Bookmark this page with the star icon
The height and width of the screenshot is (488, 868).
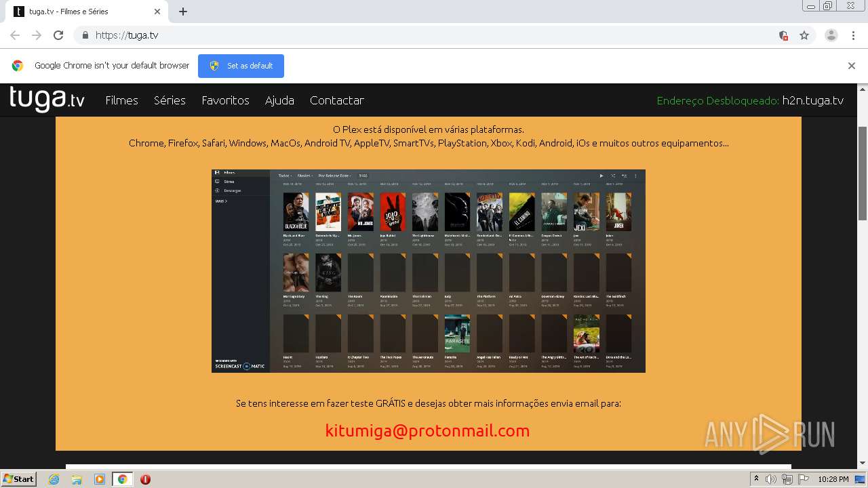[x=804, y=35]
